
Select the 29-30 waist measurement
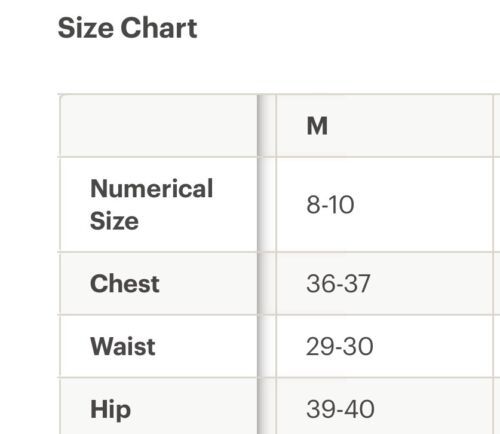pos(339,346)
